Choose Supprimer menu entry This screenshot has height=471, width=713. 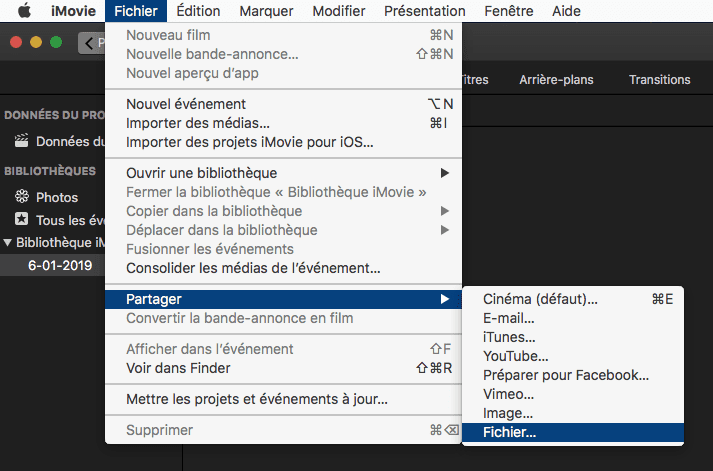[283, 430]
